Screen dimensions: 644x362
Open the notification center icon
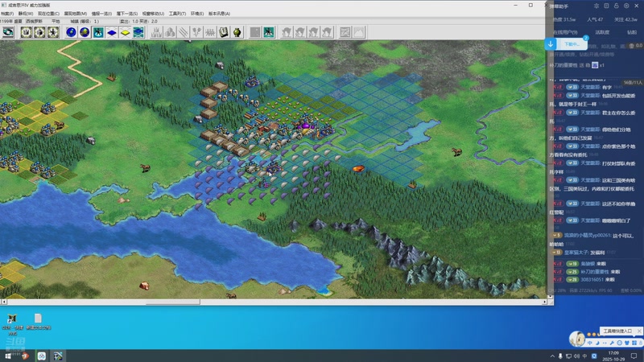634,356
